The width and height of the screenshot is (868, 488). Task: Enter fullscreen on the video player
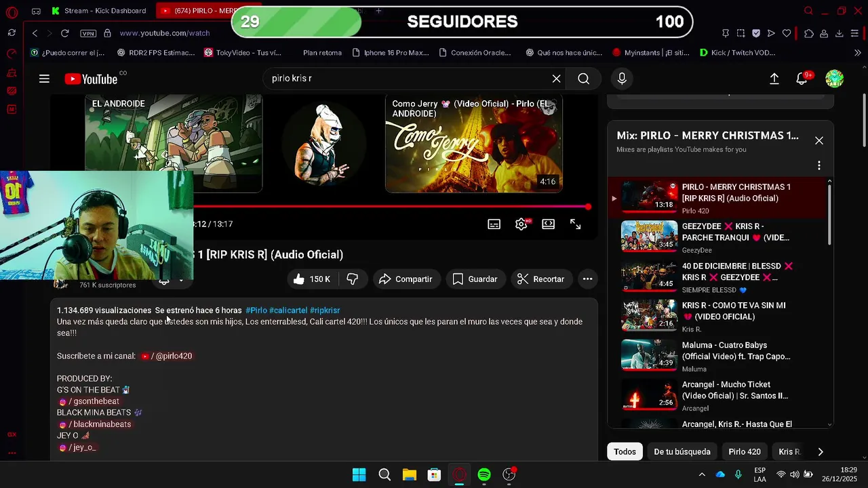point(575,224)
